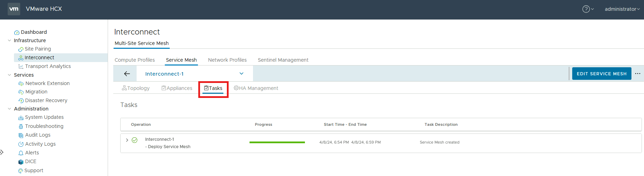Image resolution: width=644 pixels, height=176 pixels.
Task: Click the DICE cube icon
Action: pyautogui.click(x=21, y=162)
